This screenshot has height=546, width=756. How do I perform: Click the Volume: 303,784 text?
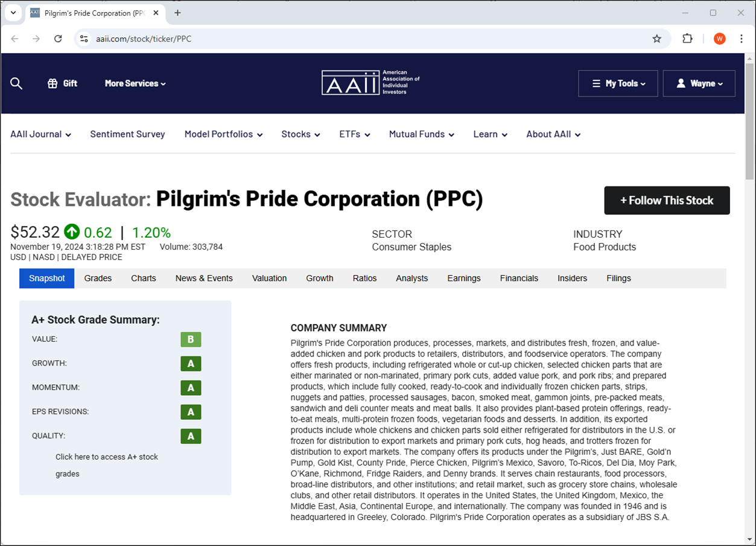[191, 247]
